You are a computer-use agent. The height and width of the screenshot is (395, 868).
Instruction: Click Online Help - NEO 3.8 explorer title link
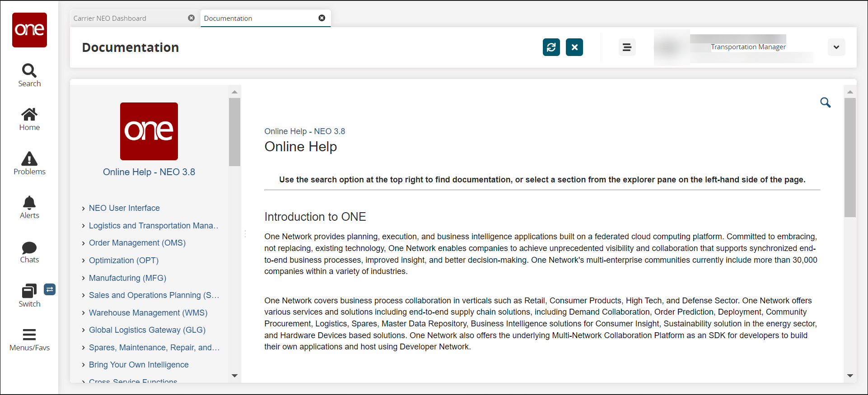coord(149,172)
